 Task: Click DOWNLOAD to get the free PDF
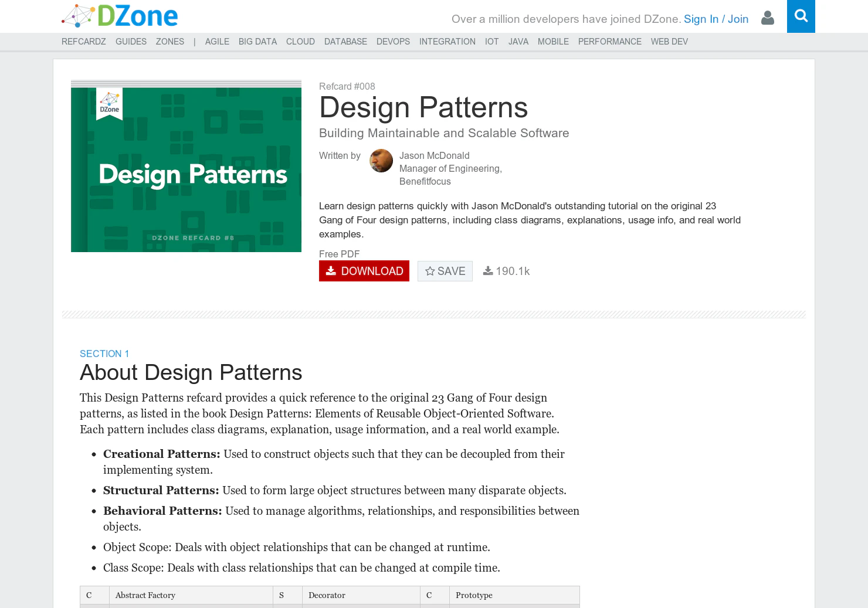click(364, 271)
